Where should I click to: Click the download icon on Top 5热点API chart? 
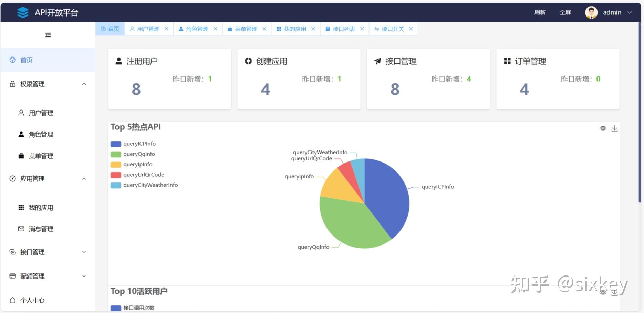tap(615, 128)
